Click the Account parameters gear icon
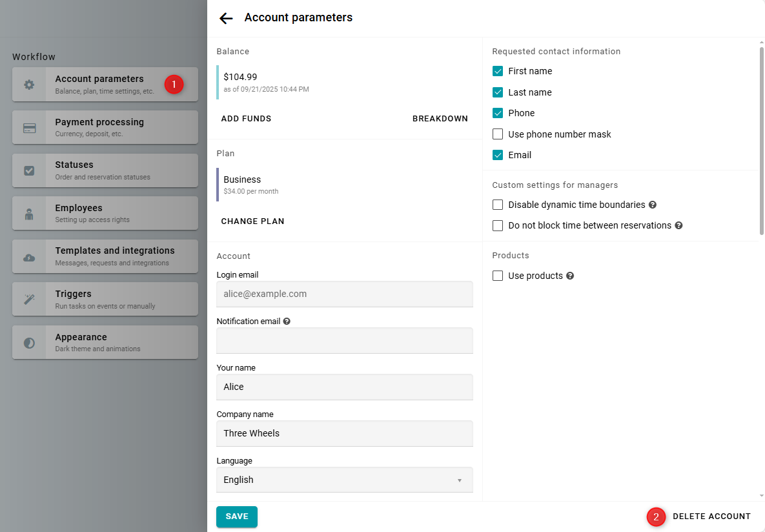Viewport: 765px width, 532px height. click(x=29, y=85)
